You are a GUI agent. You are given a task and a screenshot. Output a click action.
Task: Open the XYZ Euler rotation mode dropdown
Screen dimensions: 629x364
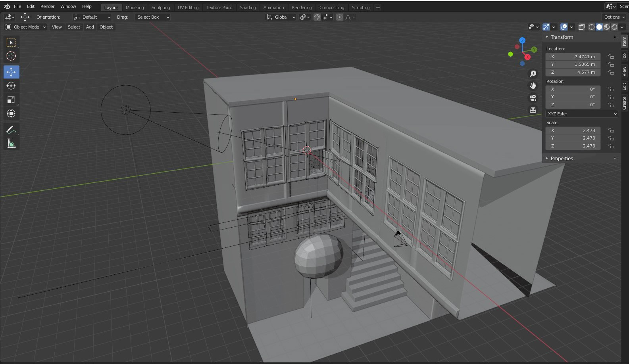tap(582, 114)
